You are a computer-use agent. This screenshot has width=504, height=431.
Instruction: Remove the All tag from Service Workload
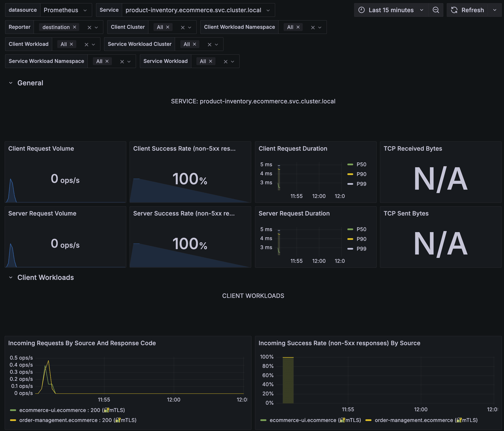[211, 61]
